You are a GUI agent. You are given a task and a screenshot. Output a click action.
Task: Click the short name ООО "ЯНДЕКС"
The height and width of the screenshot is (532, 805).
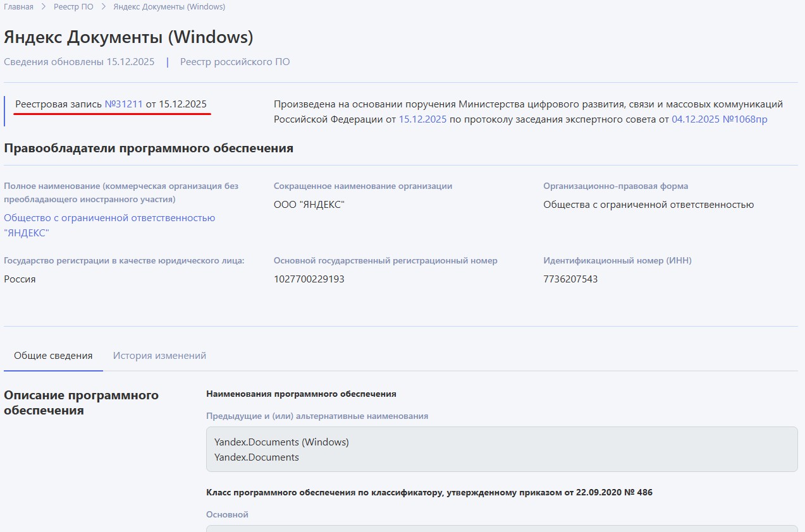pyautogui.click(x=309, y=205)
